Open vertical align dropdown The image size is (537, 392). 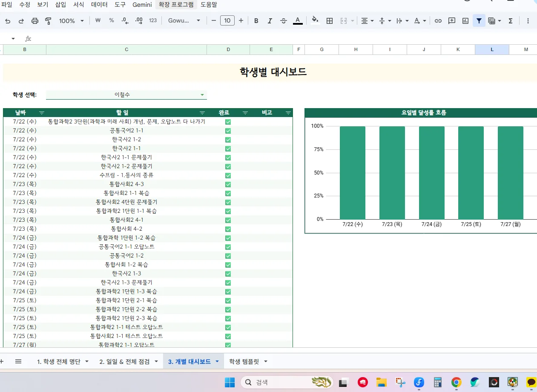[x=385, y=20]
